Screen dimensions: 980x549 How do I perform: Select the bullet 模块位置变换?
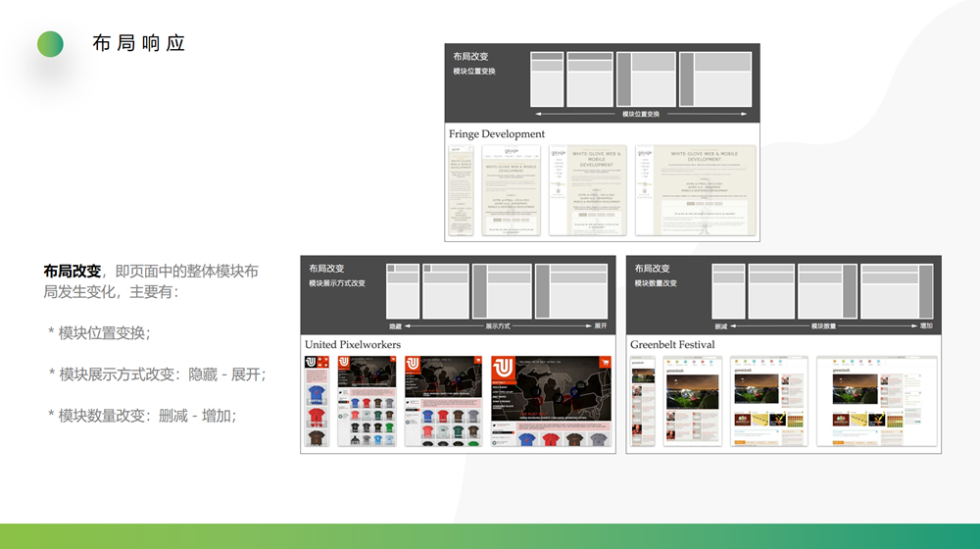99,332
